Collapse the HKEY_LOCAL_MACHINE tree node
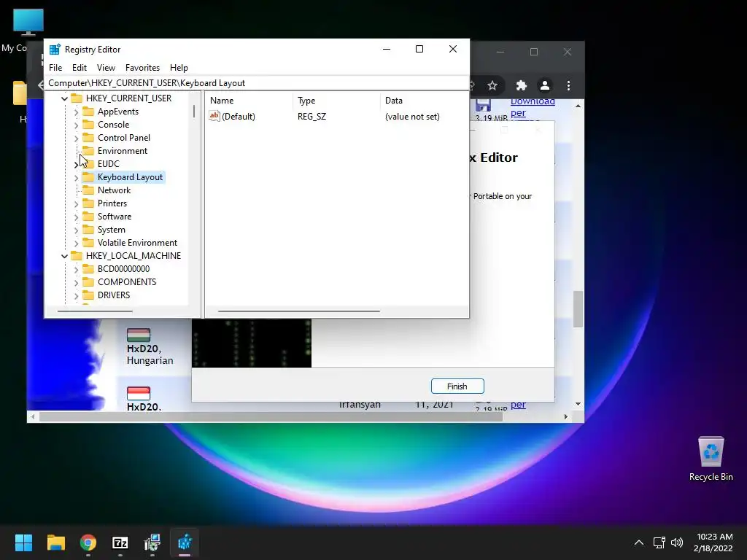This screenshot has height=560, width=747. pyautogui.click(x=64, y=256)
